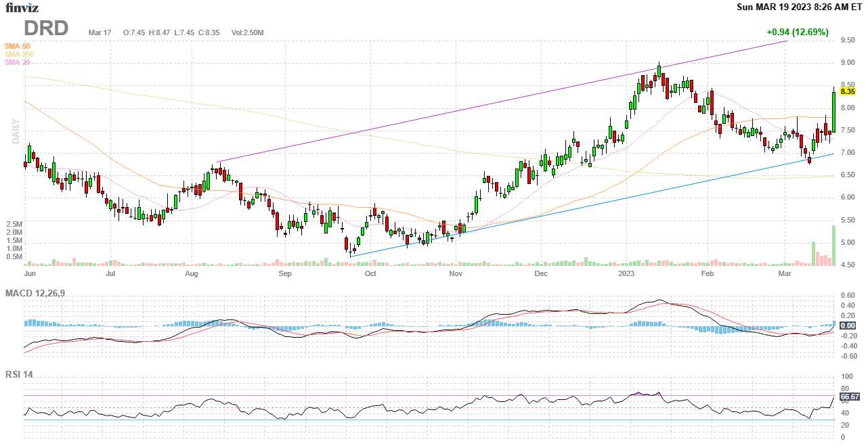Click the SMA 20 legend label
This screenshot has width=868, height=448.
18,62
